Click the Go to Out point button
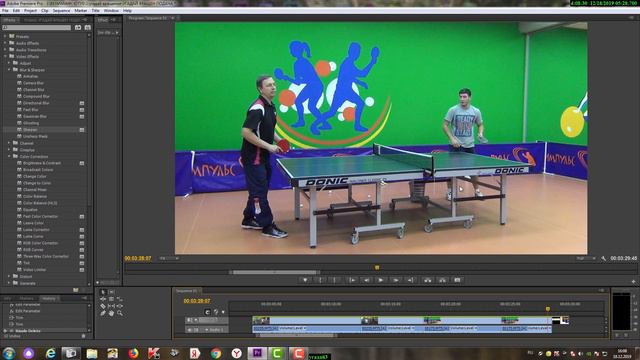640x360 pixels. 411,280
